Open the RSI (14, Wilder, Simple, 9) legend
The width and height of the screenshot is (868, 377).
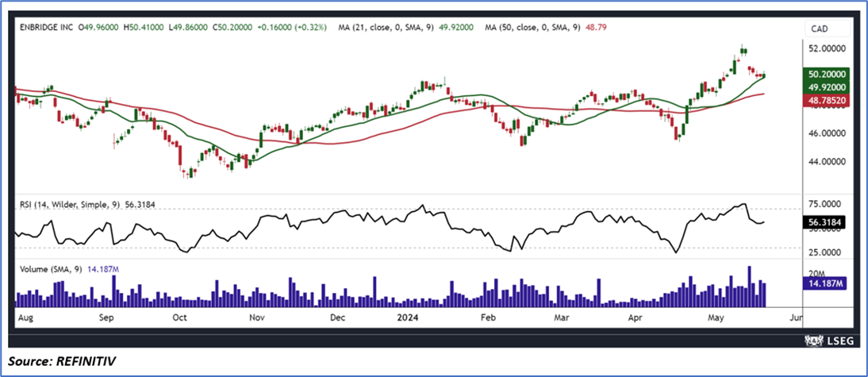click(x=70, y=205)
